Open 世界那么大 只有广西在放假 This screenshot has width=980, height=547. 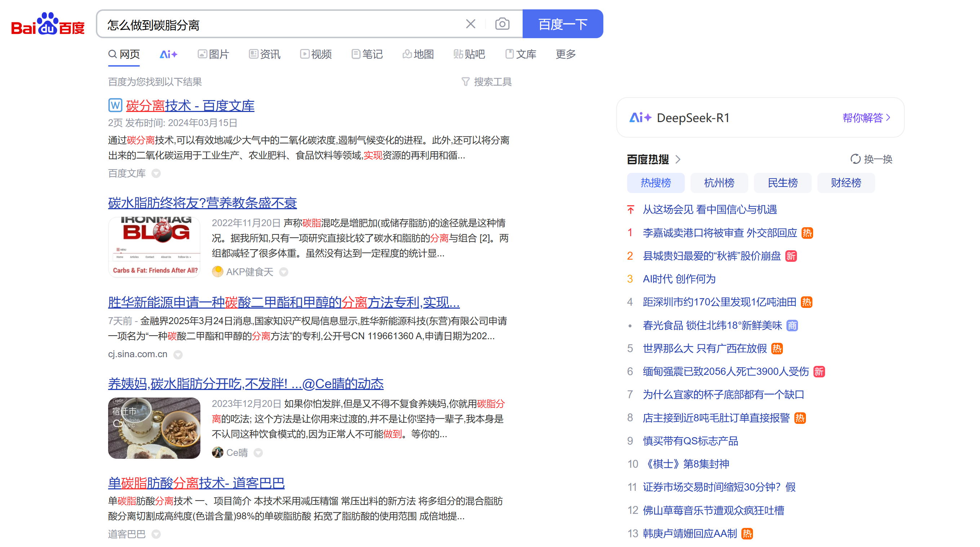tap(705, 349)
